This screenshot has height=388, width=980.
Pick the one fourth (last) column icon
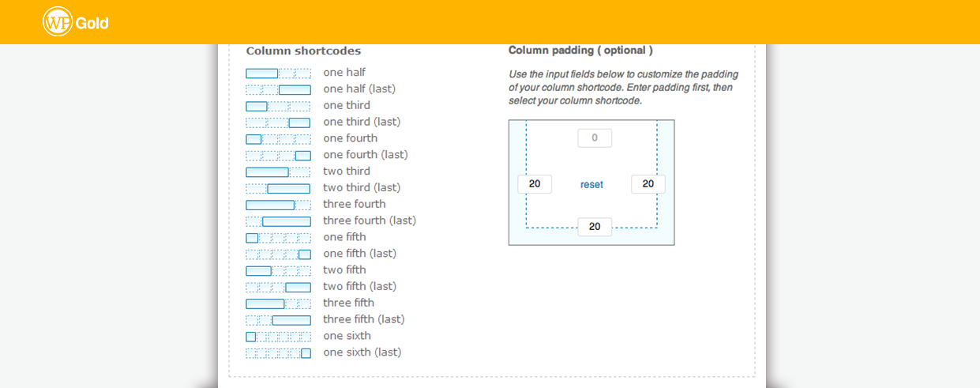(278, 156)
